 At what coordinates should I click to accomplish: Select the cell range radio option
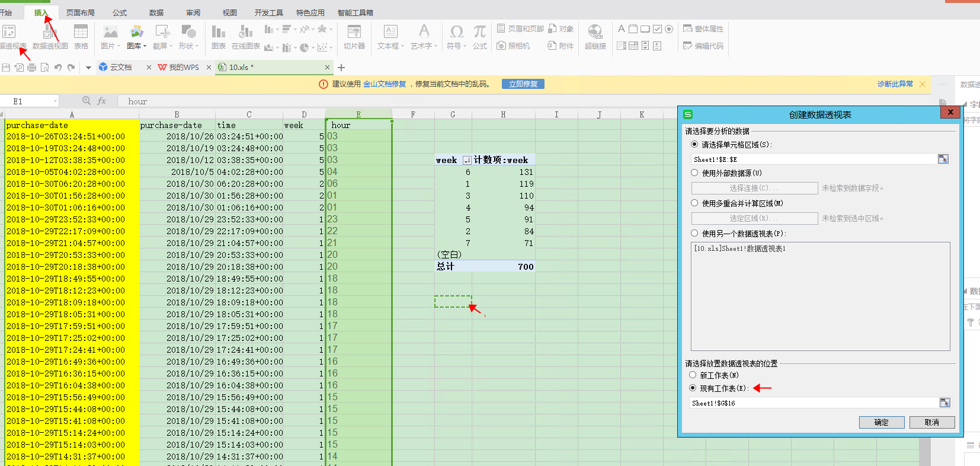point(694,144)
